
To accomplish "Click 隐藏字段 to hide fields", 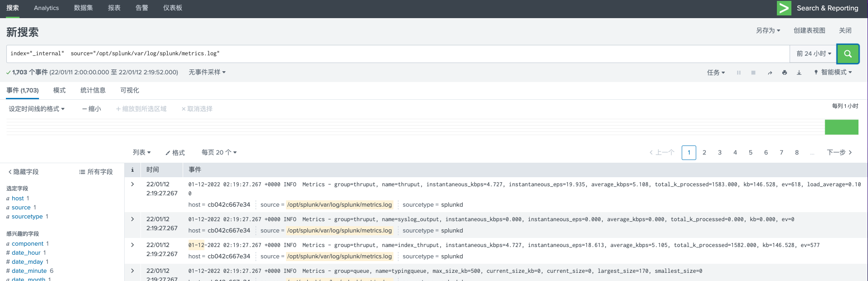I will pos(24,172).
